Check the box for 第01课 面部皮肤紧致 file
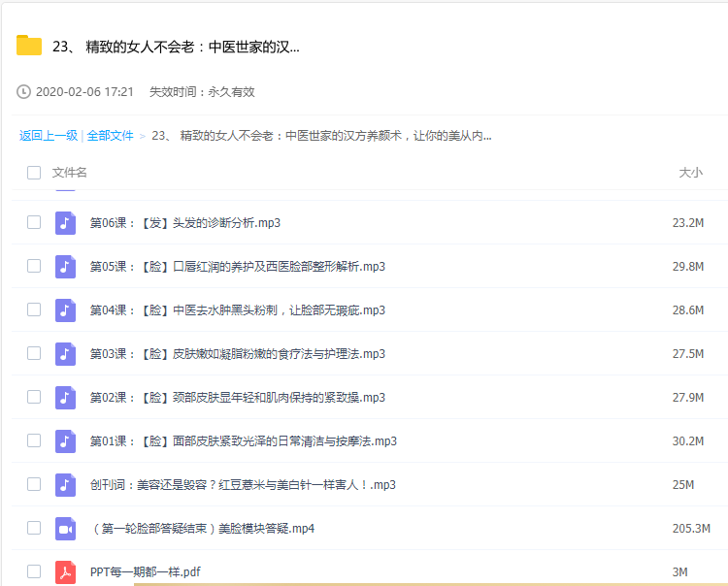Viewport: 728px width, 586px height. pyautogui.click(x=34, y=440)
